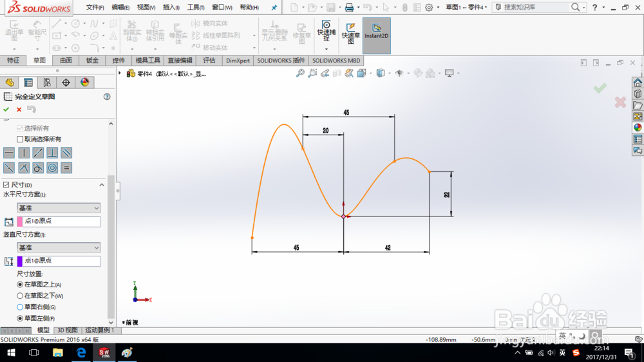The height and width of the screenshot is (362, 644).
Task: Switch to the 钣金 ribbon tab
Action: pyautogui.click(x=92, y=61)
